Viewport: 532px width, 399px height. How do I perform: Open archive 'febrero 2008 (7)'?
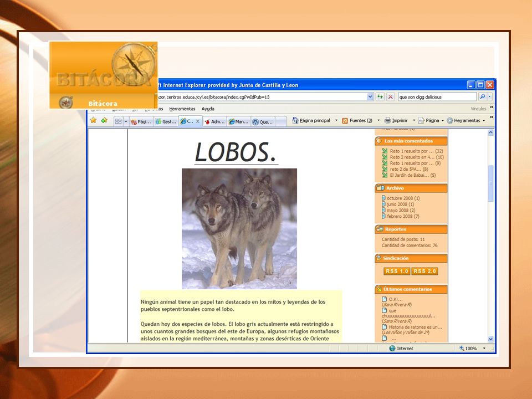click(403, 216)
